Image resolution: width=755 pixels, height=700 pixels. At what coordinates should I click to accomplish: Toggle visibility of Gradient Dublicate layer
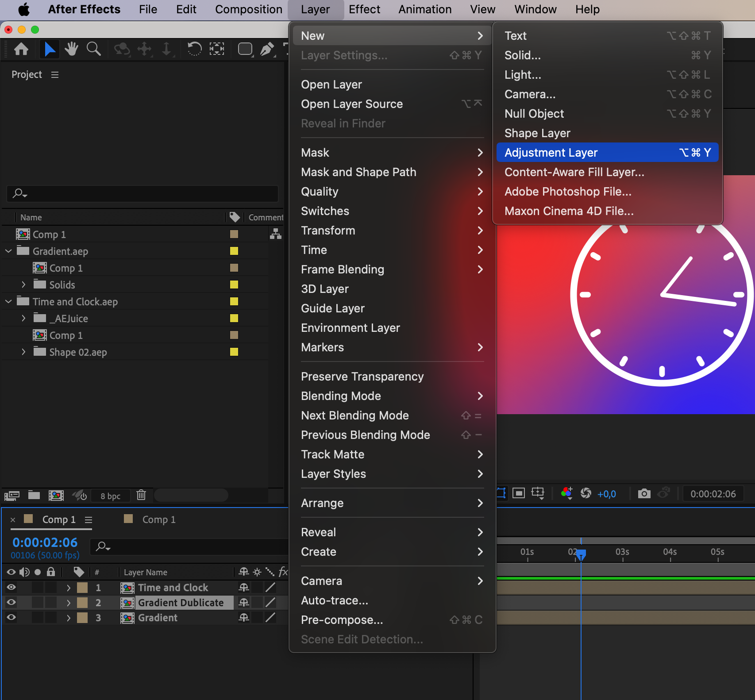pos(12,602)
